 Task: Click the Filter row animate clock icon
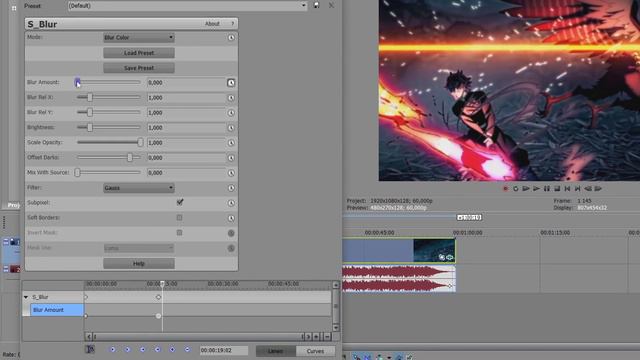click(231, 188)
